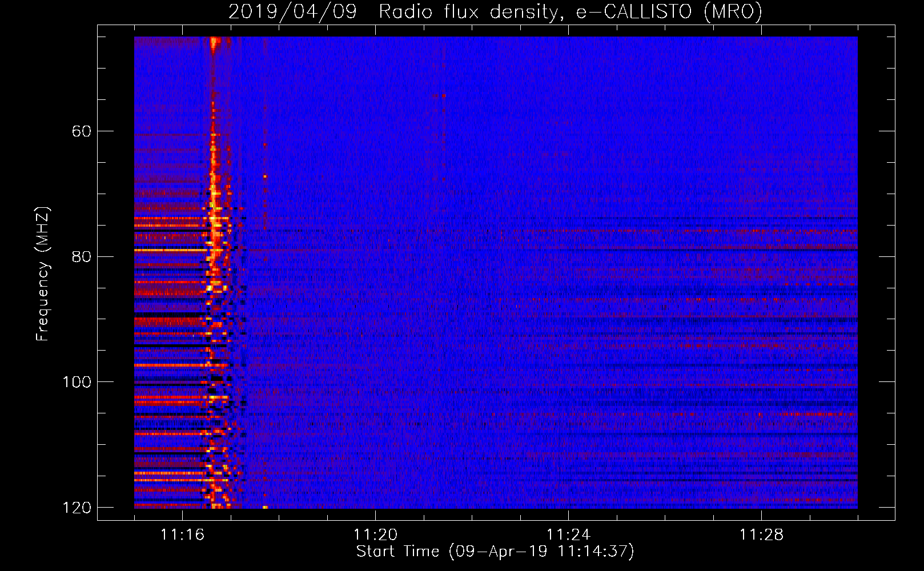Click the 80 frequency tick label
Image resolution: width=924 pixels, height=571 pixels.
(x=81, y=256)
